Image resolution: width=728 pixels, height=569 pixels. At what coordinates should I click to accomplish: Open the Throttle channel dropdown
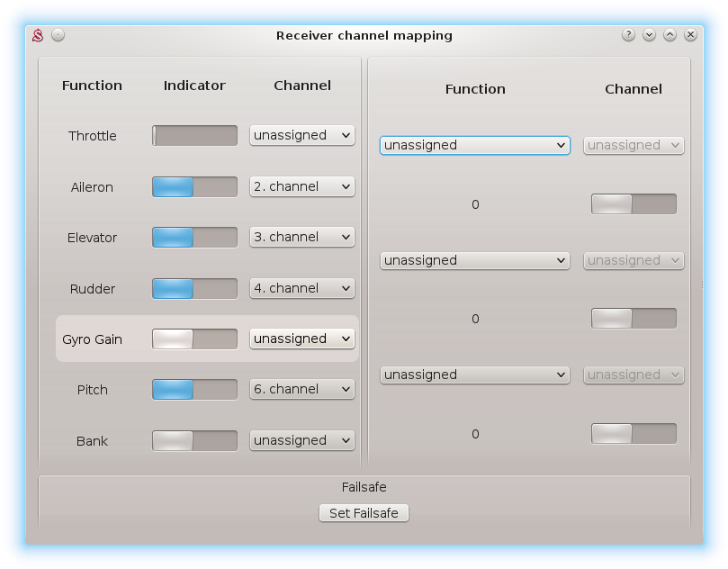(301, 135)
